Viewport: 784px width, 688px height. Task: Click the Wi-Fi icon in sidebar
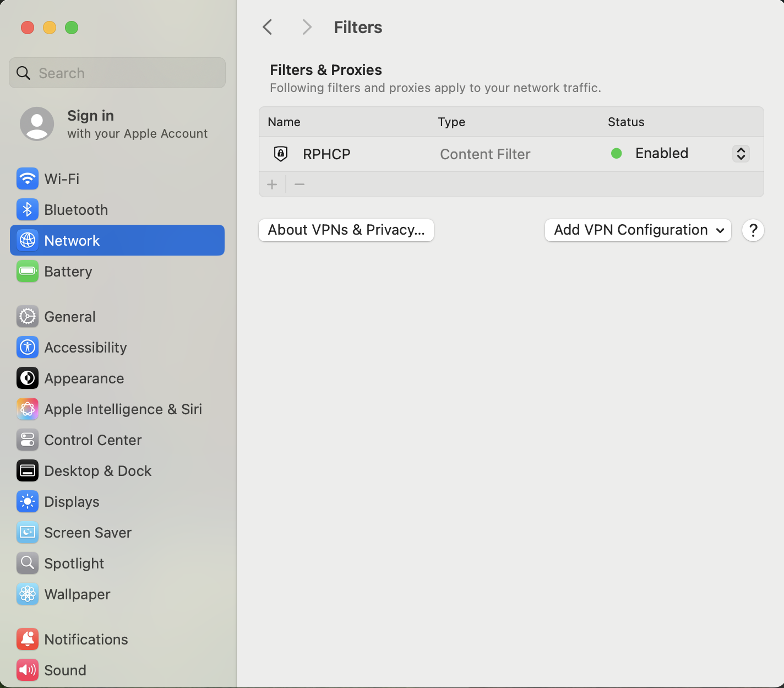(x=27, y=178)
